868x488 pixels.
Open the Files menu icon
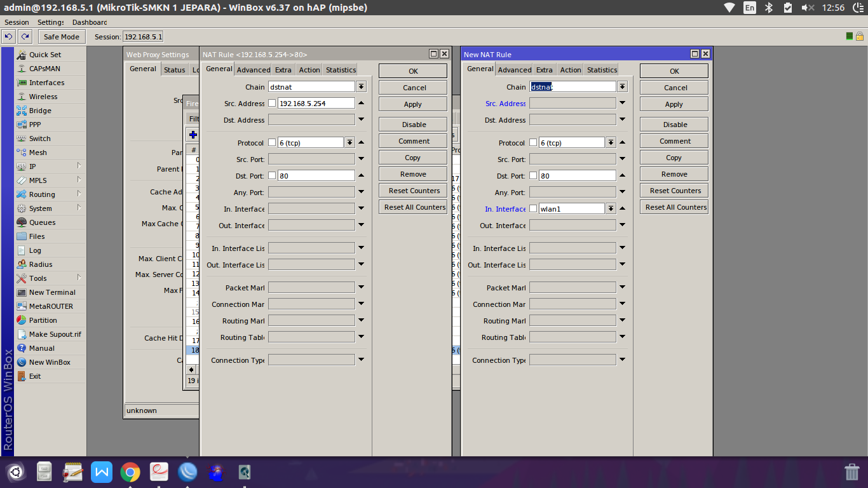(22, 236)
